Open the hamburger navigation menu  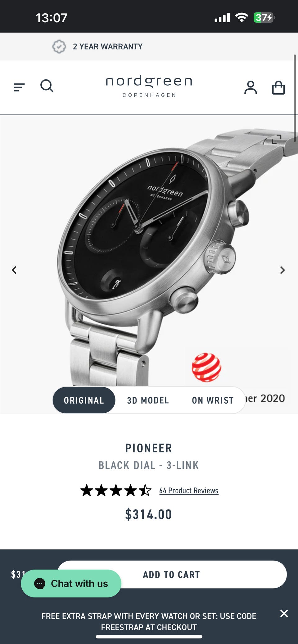(x=19, y=87)
